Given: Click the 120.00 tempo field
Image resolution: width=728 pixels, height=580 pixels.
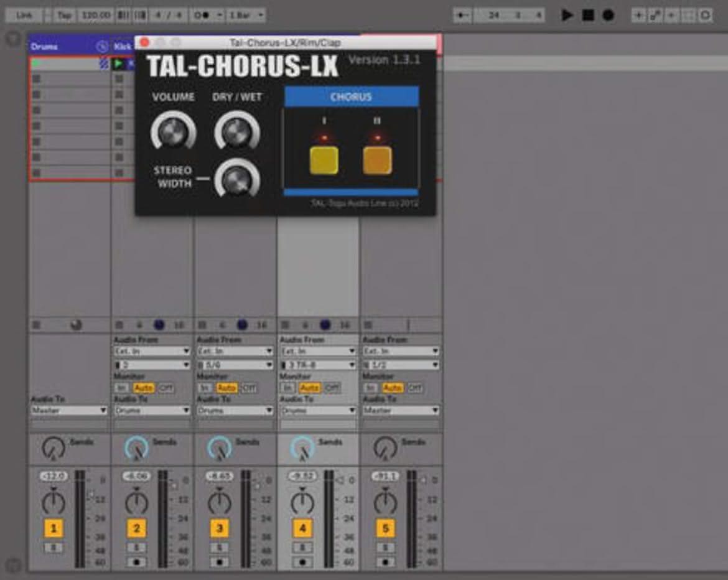Looking at the screenshot, I should point(96,16).
